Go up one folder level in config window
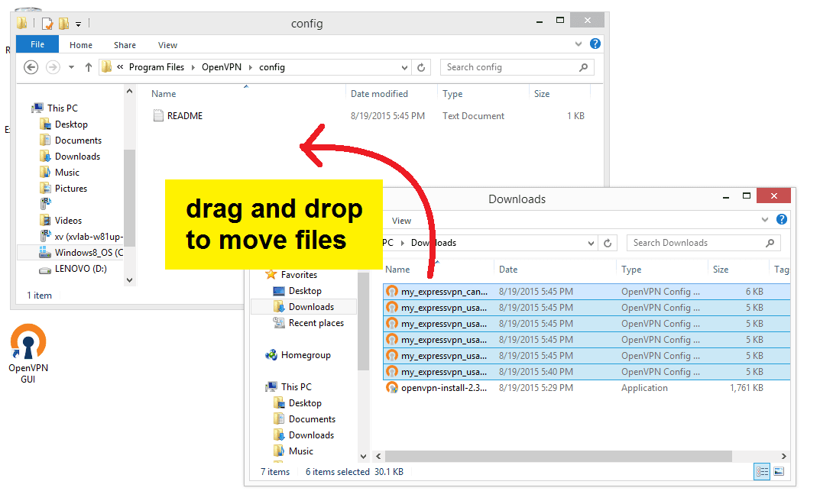820x504 pixels. click(89, 67)
